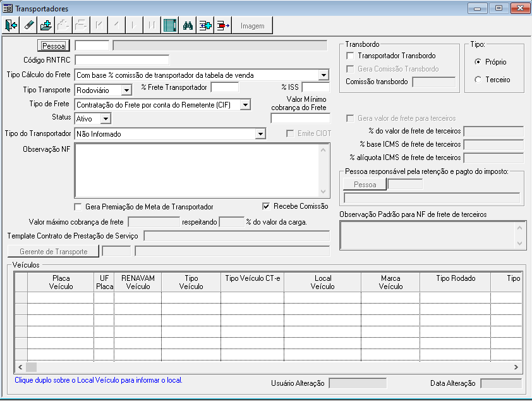Screen dimensions: 532x401
Task: Click the insert row plus icon
Action: click(205, 25)
